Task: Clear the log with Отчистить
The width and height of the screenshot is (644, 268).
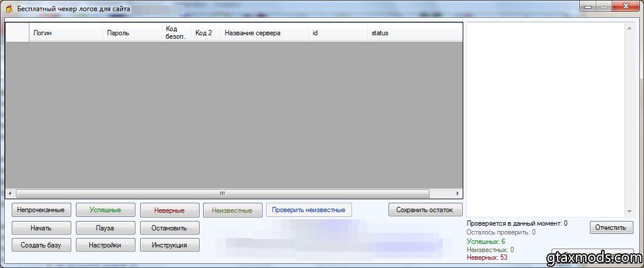Action: coord(612,227)
